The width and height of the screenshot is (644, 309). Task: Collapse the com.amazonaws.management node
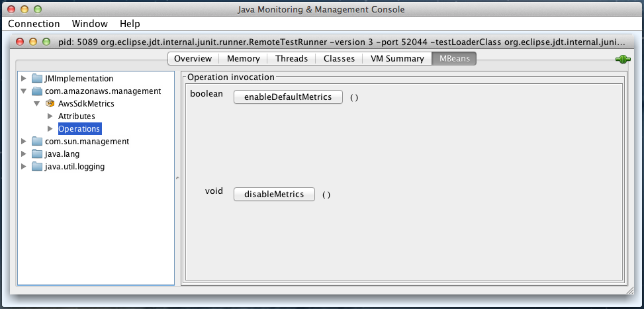[23, 91]
